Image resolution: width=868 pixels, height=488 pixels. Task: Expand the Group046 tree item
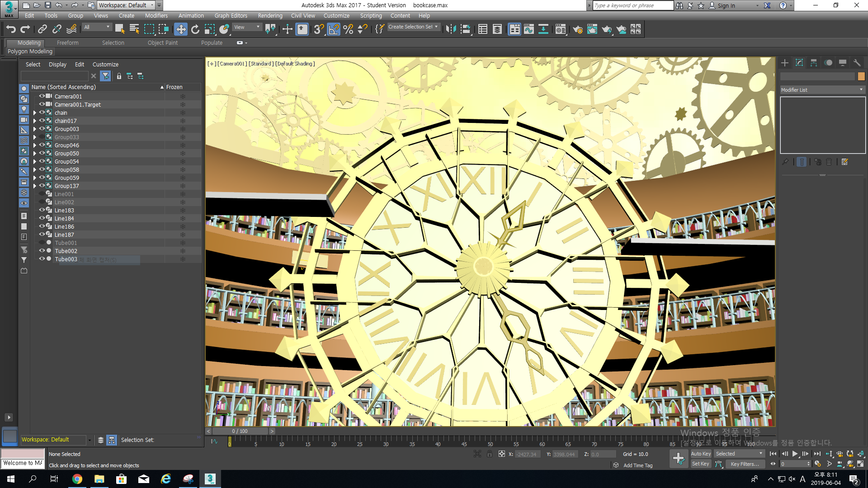[x=35, y=145]
